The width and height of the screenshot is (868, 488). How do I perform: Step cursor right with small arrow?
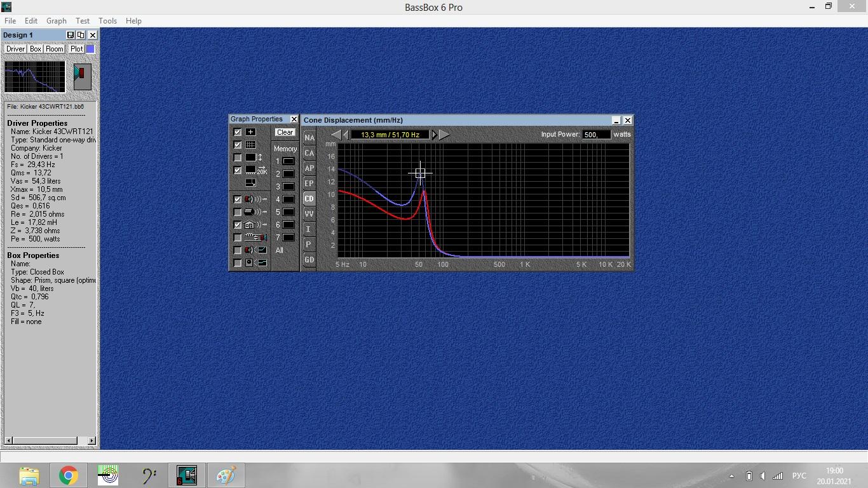point(435,135)
